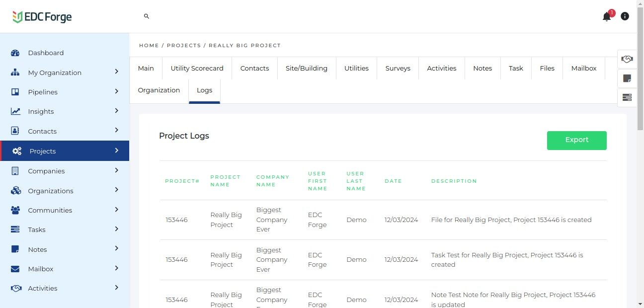644x308 pixels.
Task: Click the Export button
Action: (x=577, y=140)
